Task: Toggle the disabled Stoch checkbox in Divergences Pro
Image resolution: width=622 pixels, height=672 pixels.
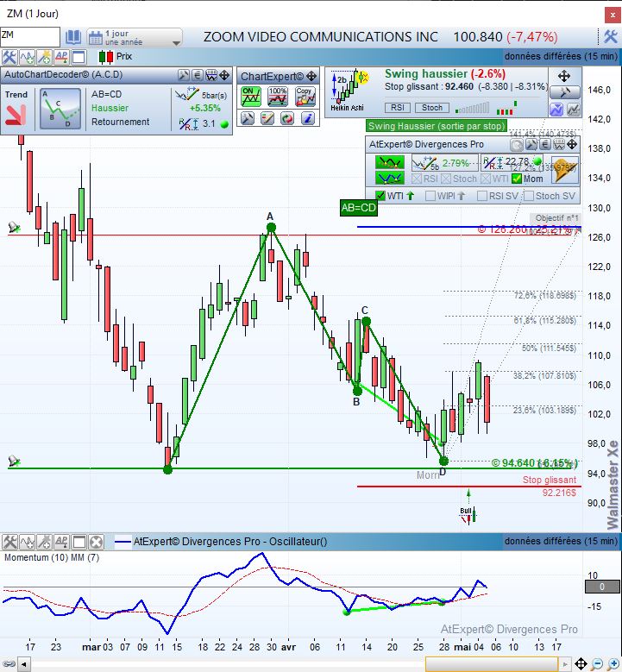Action: tap(446, 179)
